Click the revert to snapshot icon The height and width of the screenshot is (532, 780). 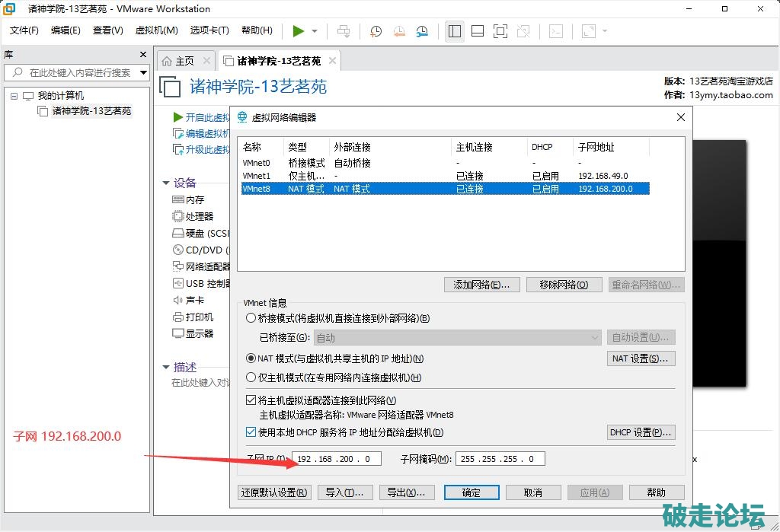tap(399, 31)
